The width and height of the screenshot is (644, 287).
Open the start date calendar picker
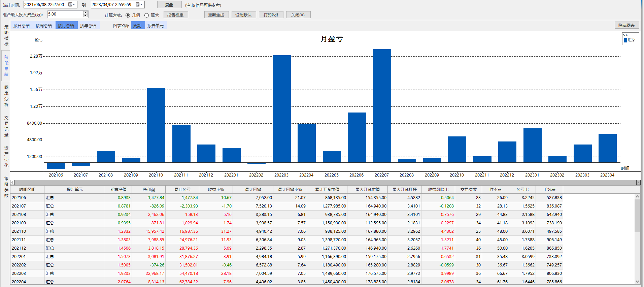[x=72, y=5]
